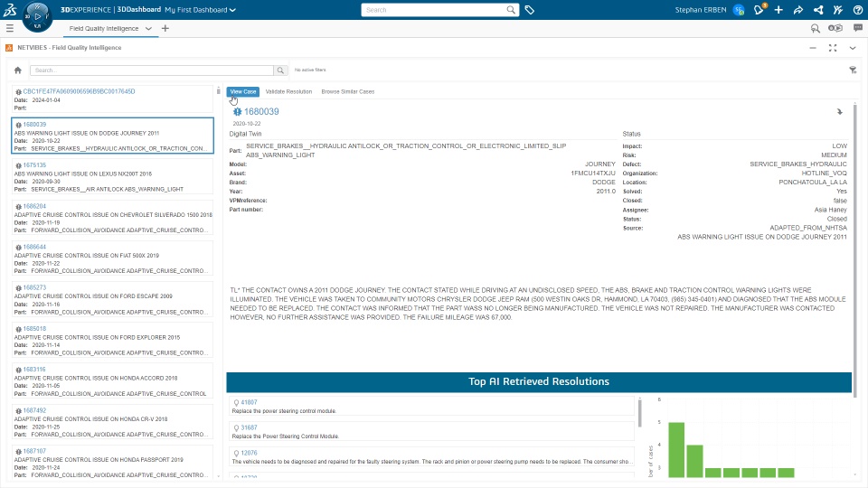Open the social network share icon
868x488 pixels.
818,10
